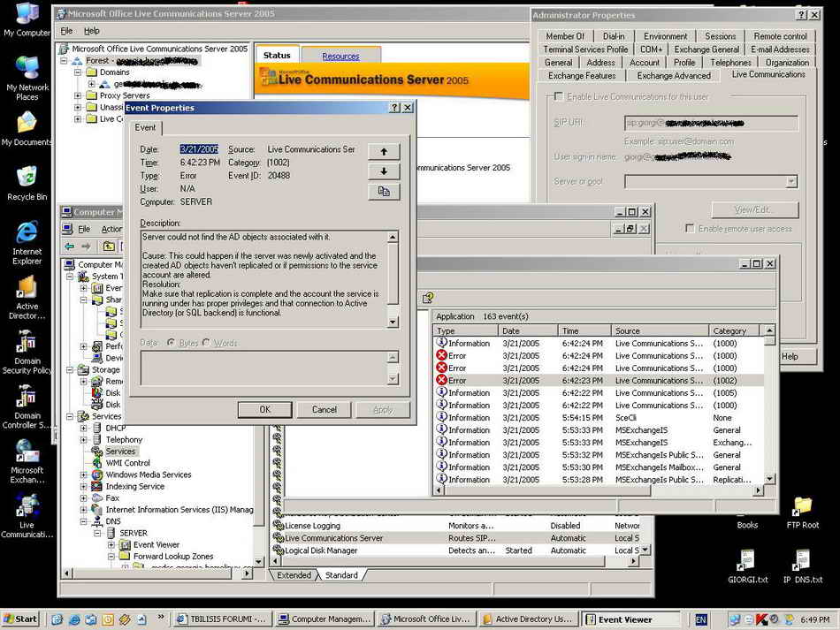Expand Proxy Servers tree node
840x630 pixels.
point(78,95)
